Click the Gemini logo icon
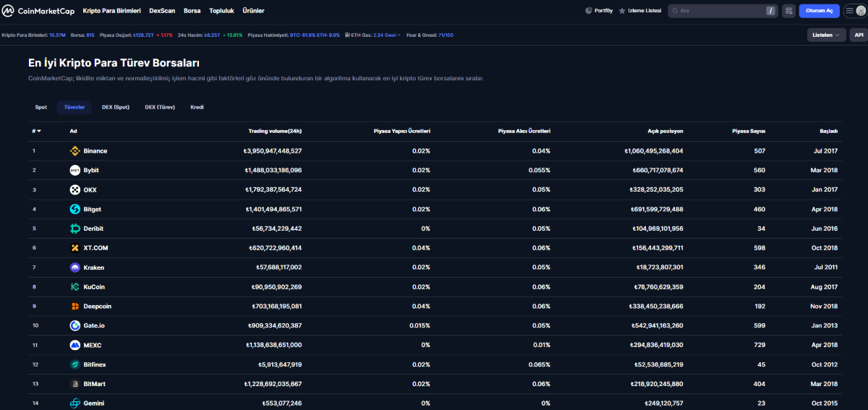 [75, 403]
